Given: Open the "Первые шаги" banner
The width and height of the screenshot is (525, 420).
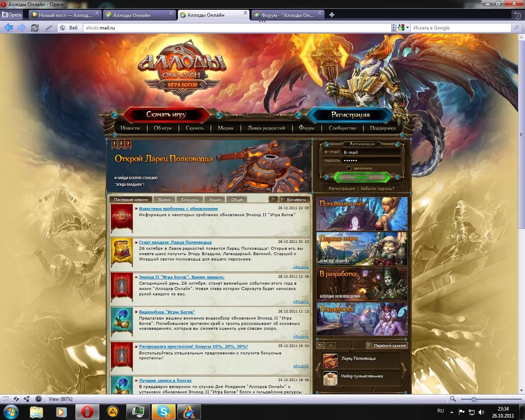Looking at the screenshot, I should [x=362, y=249].
